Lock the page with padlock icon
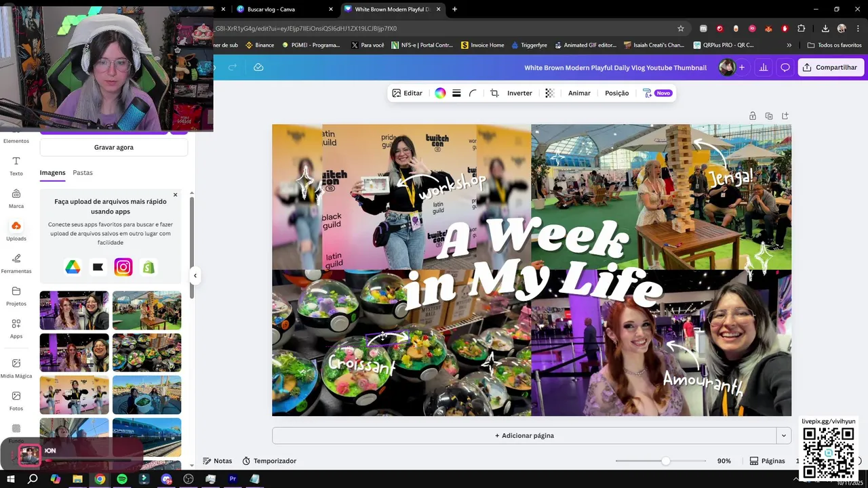 click(753, 116)
